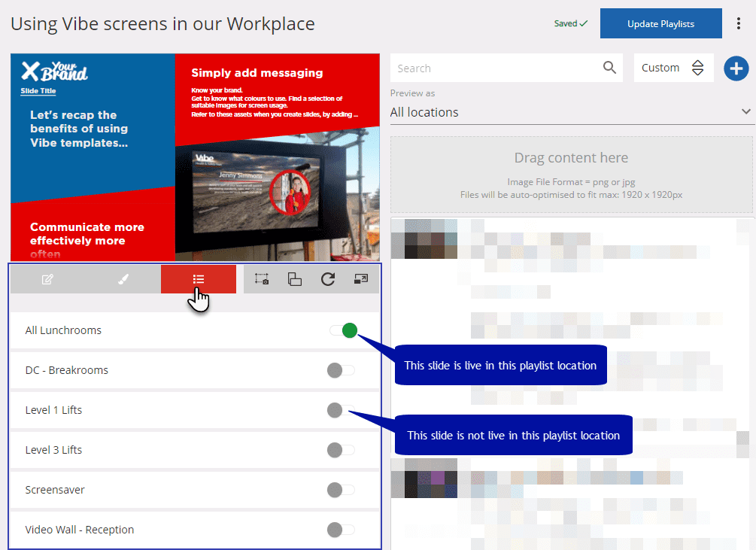The width and height of the screenshot is (756, 550).
Task: Open the Custom sort dropdown
Action: coord(673,68)
